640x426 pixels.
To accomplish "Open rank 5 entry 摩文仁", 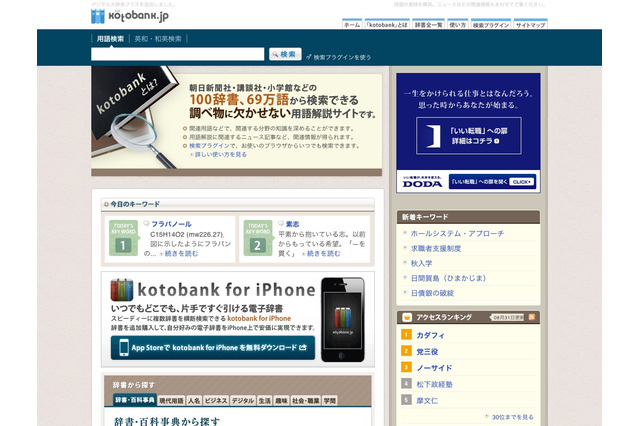I will 427,401.
